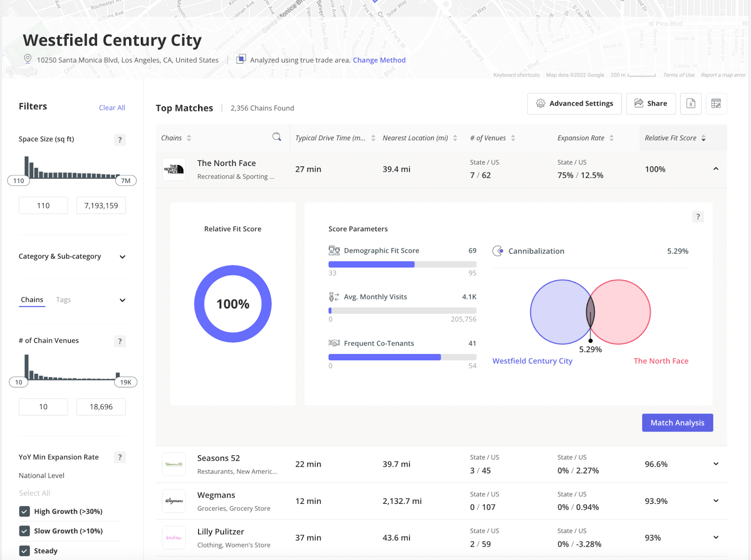
Task: Click the Google logo on map
Action: point(22,71)
